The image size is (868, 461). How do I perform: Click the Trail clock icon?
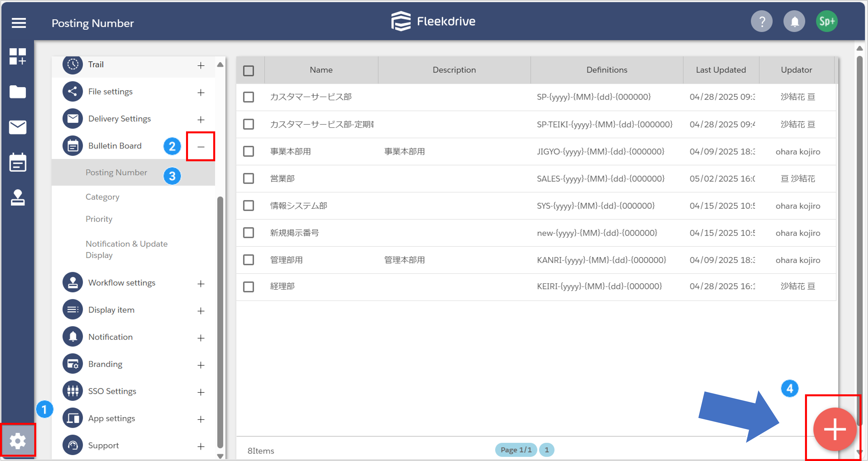tap(72, 64)
